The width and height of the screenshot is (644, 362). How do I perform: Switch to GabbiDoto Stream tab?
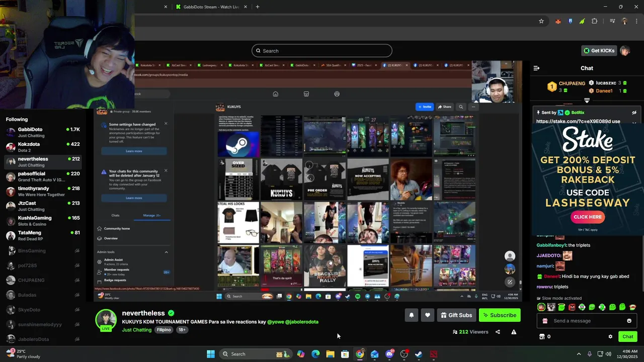211,7
